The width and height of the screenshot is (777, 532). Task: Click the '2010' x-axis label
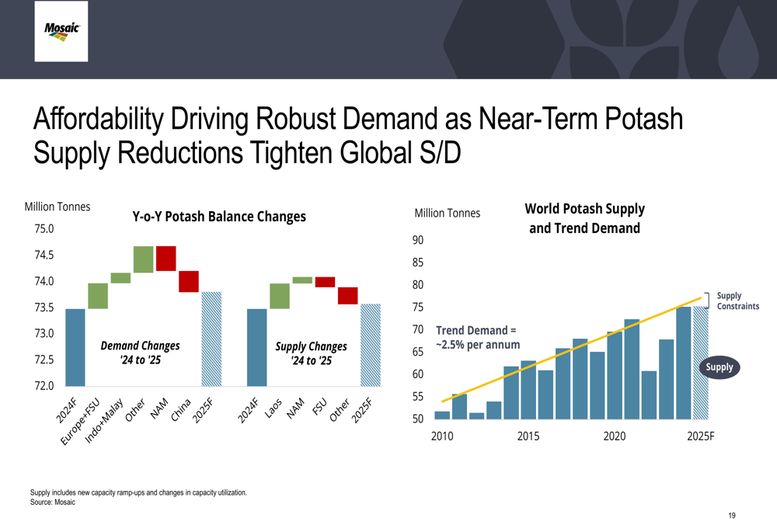coord(442,436)
